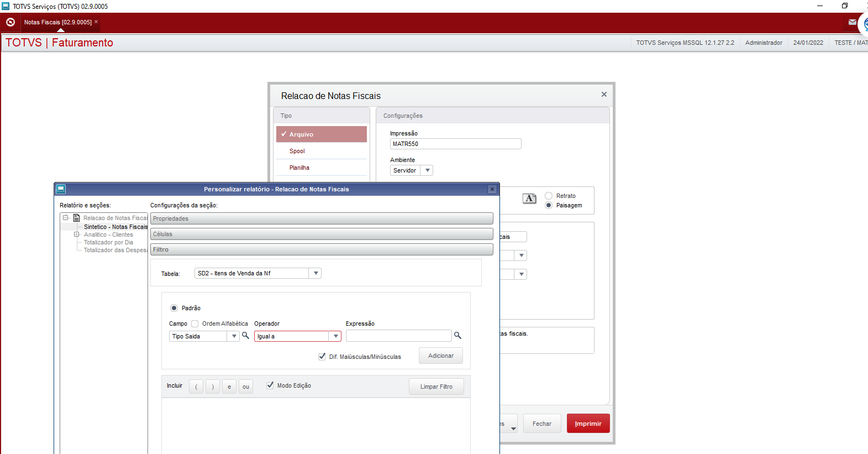Toggle the Ordem Alfabética checkbox
This screenshot has width=868, height=454.
195,324
